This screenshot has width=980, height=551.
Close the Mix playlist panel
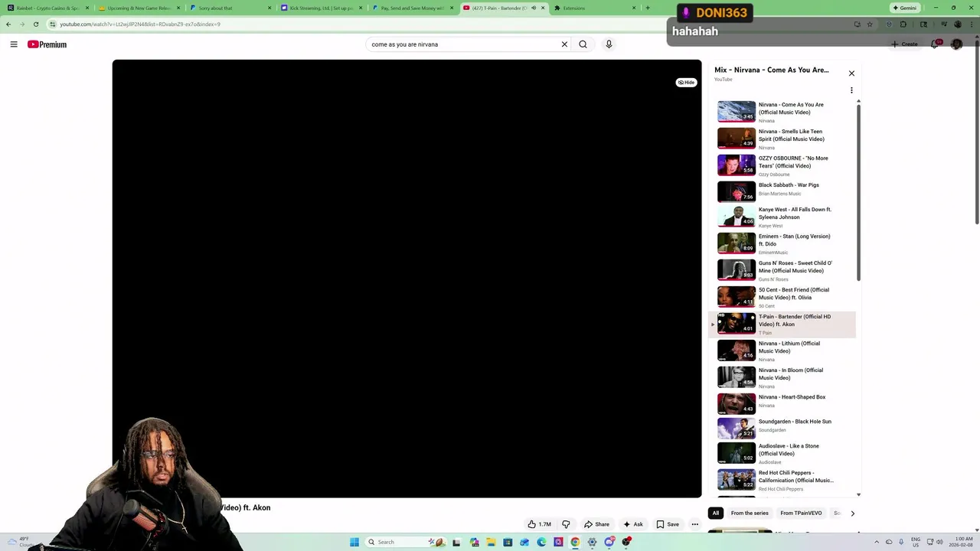[851, 73]
